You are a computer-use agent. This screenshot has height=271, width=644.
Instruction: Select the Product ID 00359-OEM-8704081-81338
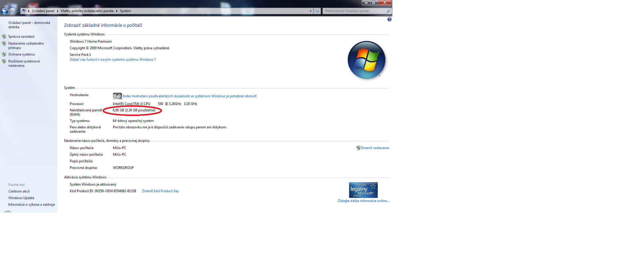pyautogui.click(x=115, y=191)
